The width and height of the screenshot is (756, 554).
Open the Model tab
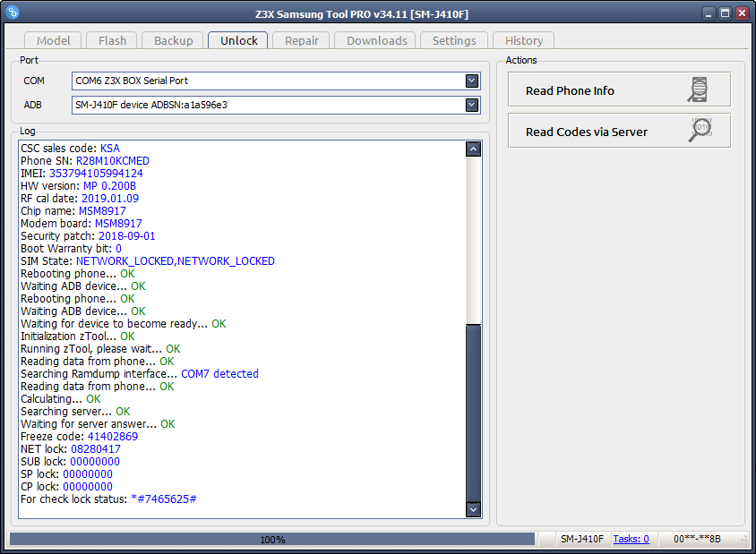click(x=53, y=40)
